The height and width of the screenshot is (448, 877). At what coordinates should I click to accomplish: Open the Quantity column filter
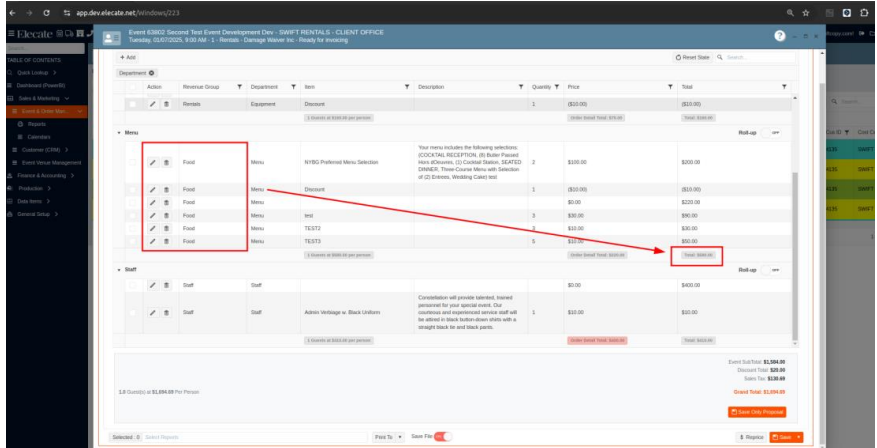click(x=557, y=87)
